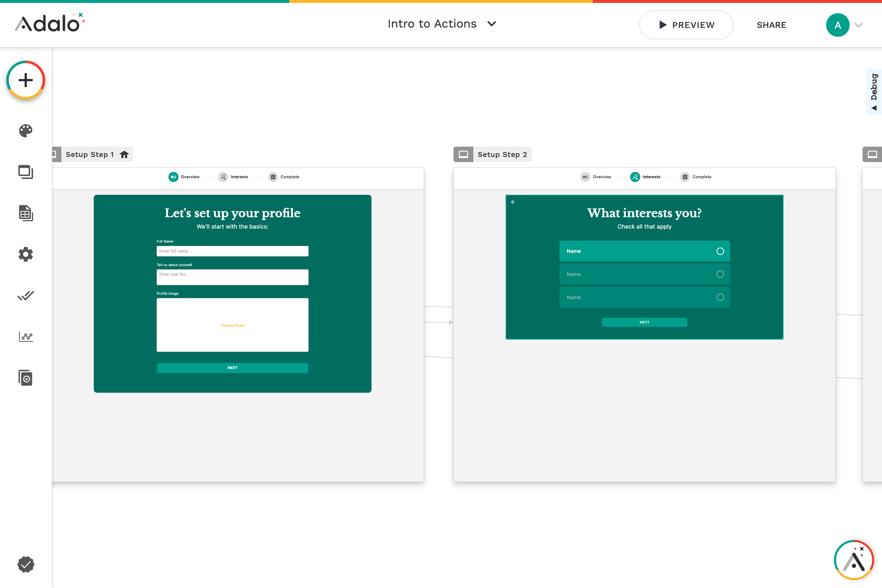Screen dimensions: 882x588
Task: Select the radio circle on second Name row
Action: 720,274
